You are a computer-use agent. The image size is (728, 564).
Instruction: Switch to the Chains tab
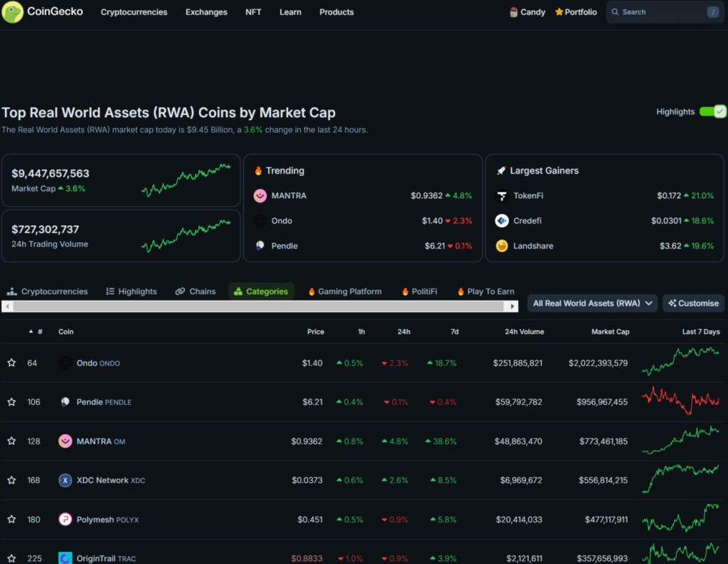(196, 291)
